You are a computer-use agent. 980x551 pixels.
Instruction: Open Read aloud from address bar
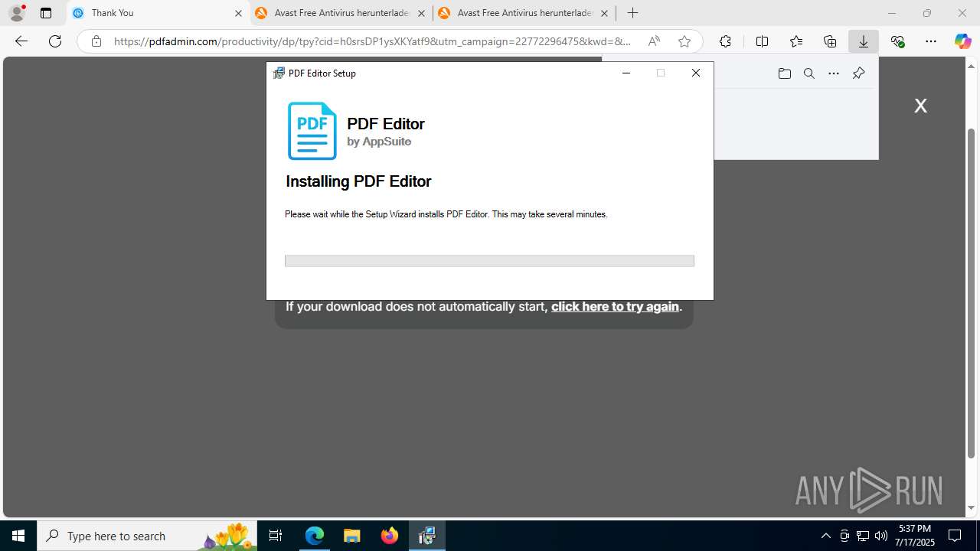click(654, 41)
